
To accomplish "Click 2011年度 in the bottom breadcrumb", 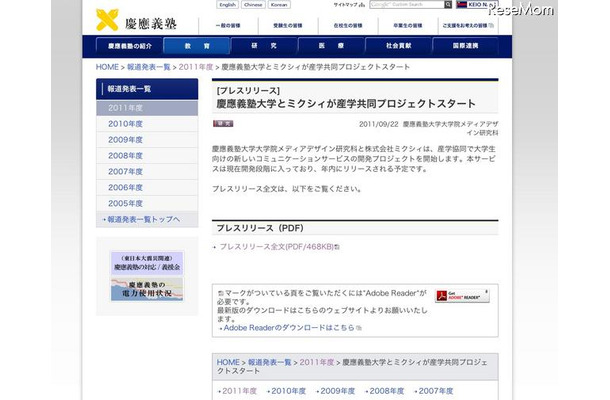I will [317, 362].
